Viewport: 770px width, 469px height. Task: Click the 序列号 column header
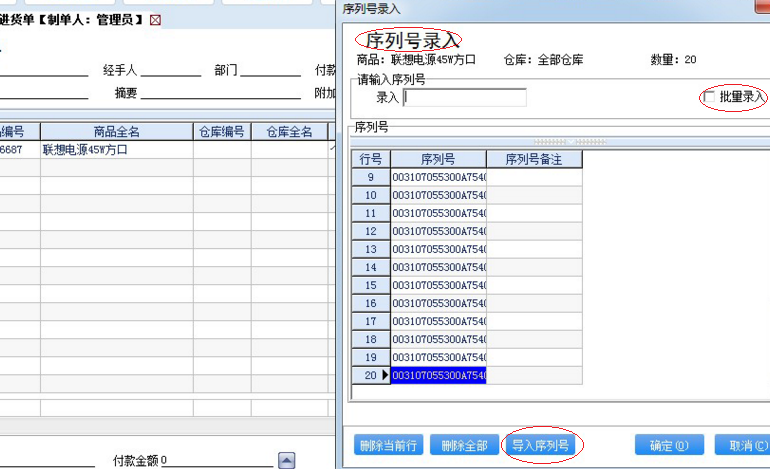pyautogui.click(x=438, y=159)
